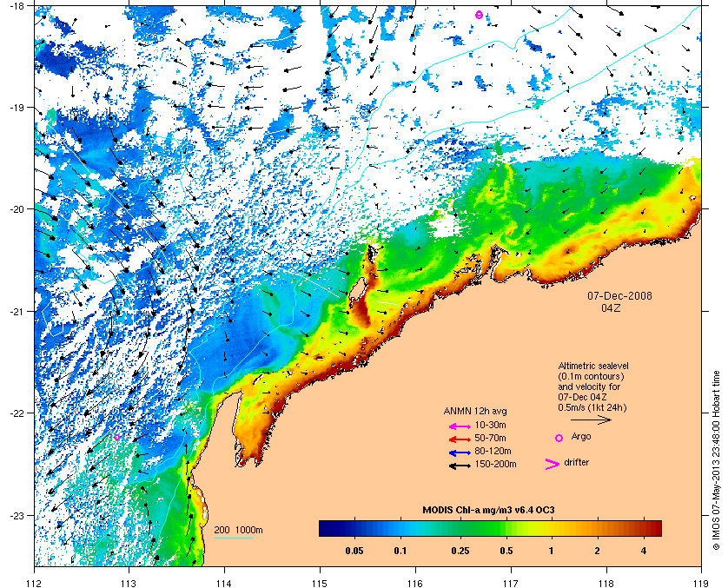The height and width of the screenshot is (588, 728).
Task: Click latitude axis label '-19'
Action: coord(16,107)
